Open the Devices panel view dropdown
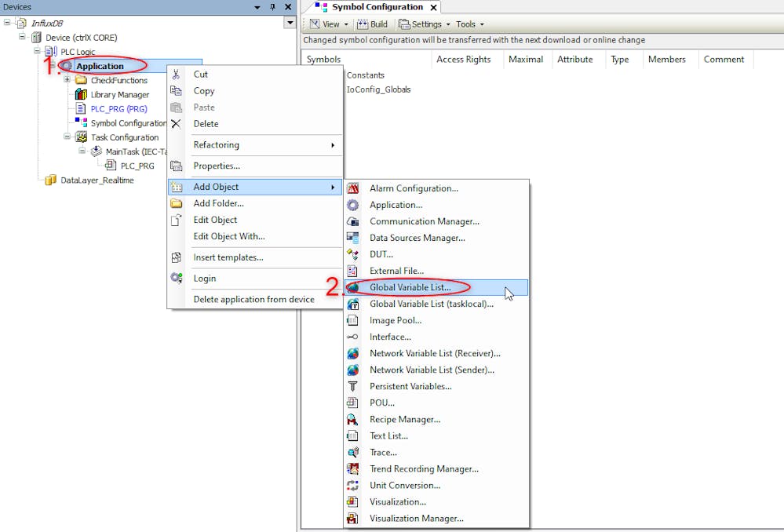 (x=290, y=23)
